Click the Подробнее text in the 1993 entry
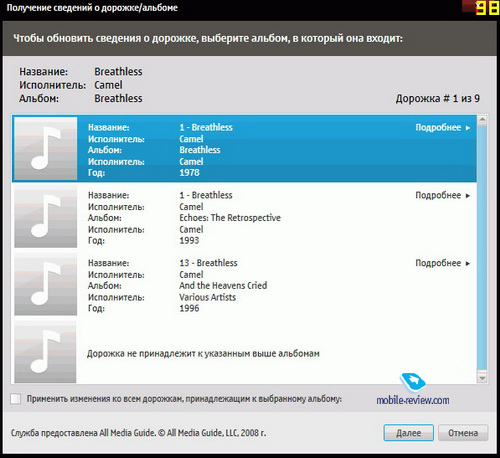The height and width of the screenshot is (458, 500). [438, 195]
